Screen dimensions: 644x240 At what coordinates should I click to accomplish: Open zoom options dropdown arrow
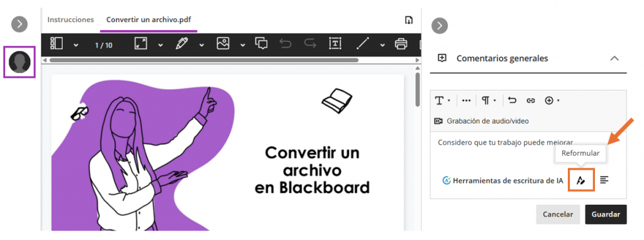coord(160,45)
